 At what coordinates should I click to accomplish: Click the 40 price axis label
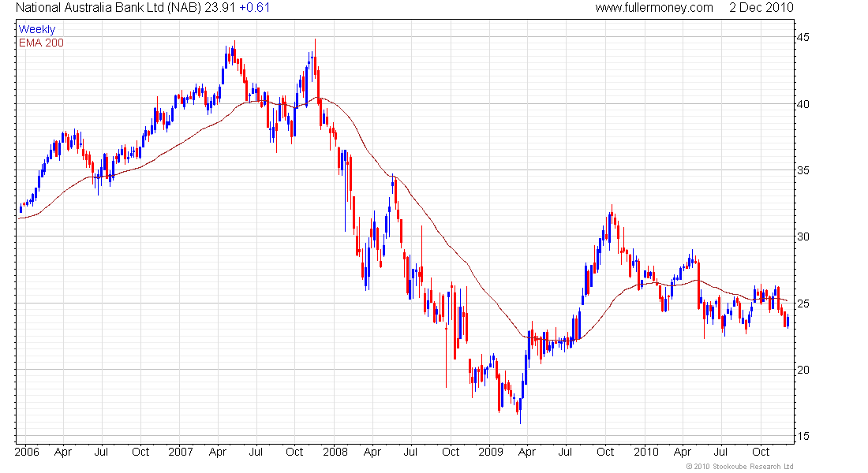(803, 104)
